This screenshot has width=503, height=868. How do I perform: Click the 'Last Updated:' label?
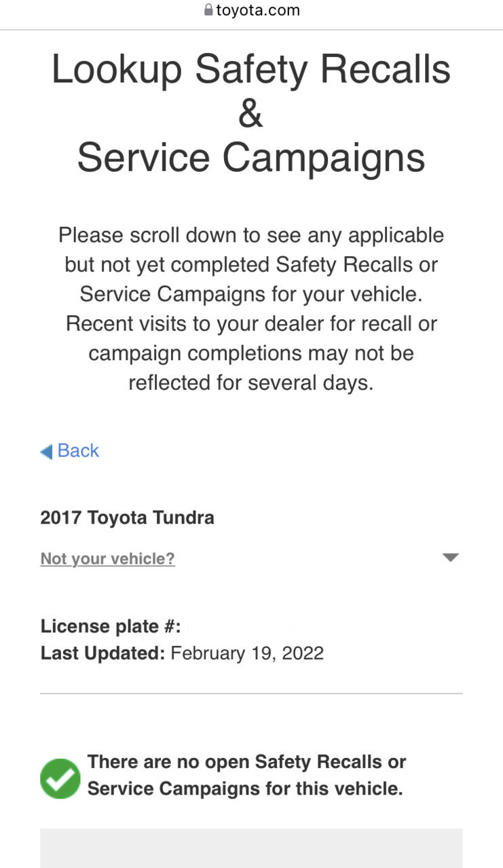click(x=103, y=653)
